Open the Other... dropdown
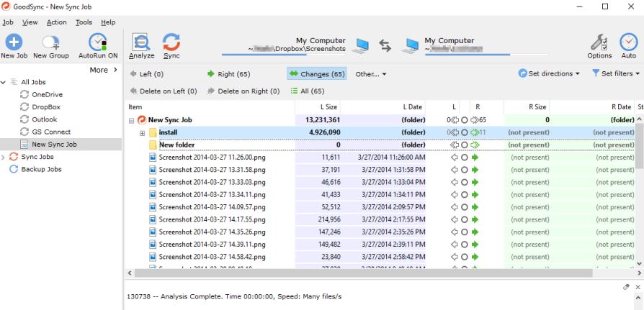 tap(371, 74)
